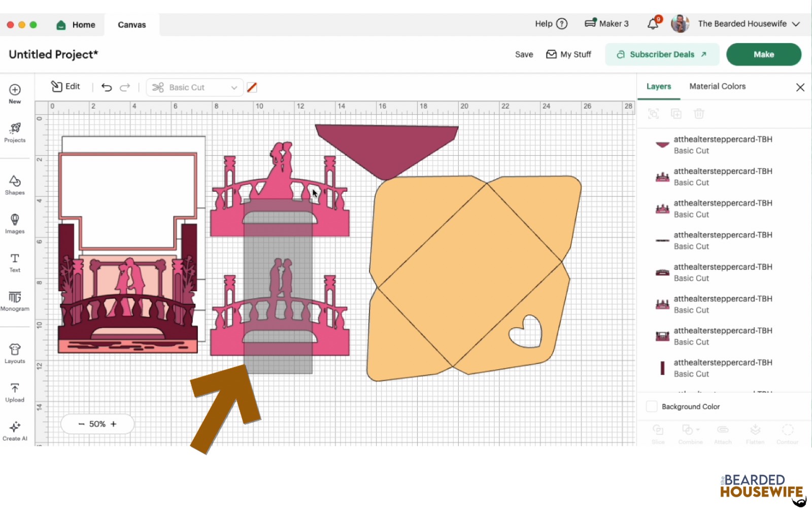Open the Images library
The height and width of the screenshot is (516, 812).
tap(15, 223)
